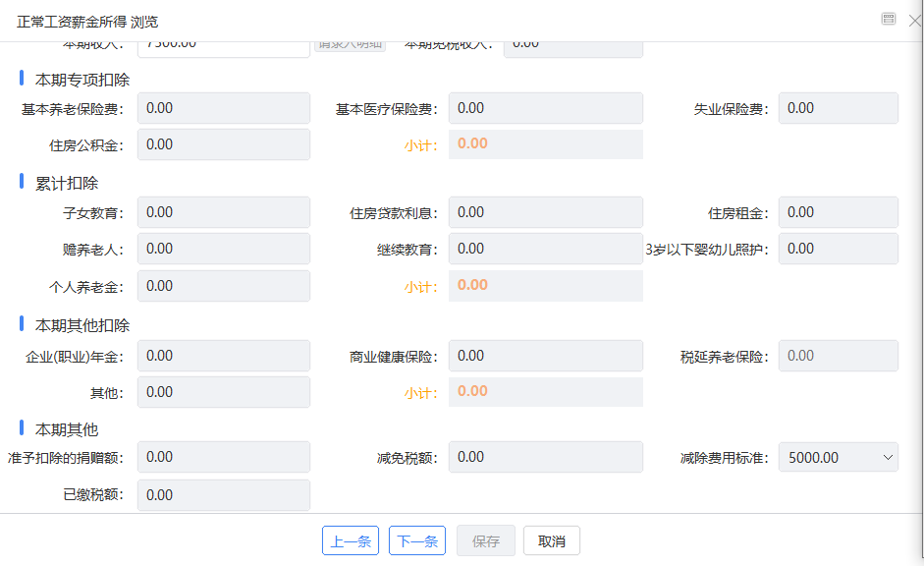924x566 pixels.
Task: Click the calculator icon in title bar
Action: pyautogui.click(x=888, y=19)
